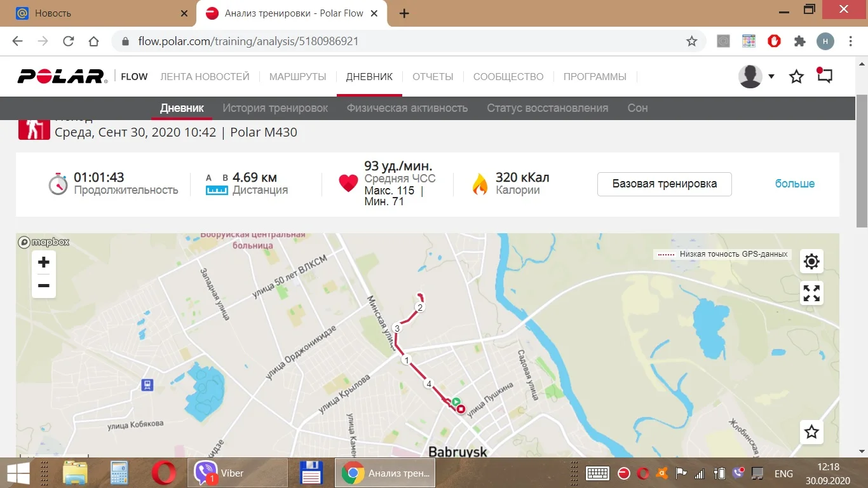
Task: Close the Новость browser tab
Action: [184, 13]
